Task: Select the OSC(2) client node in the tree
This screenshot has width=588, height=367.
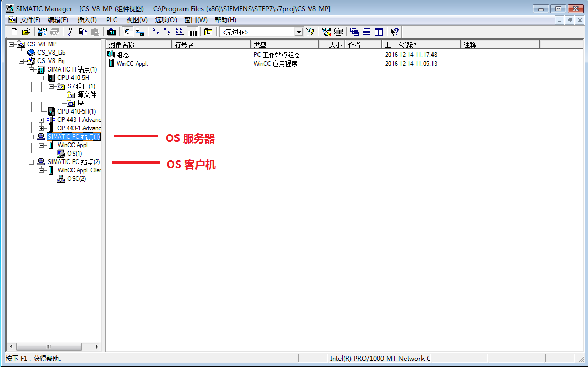Action: pyautogui.click(x=77, y=179)
